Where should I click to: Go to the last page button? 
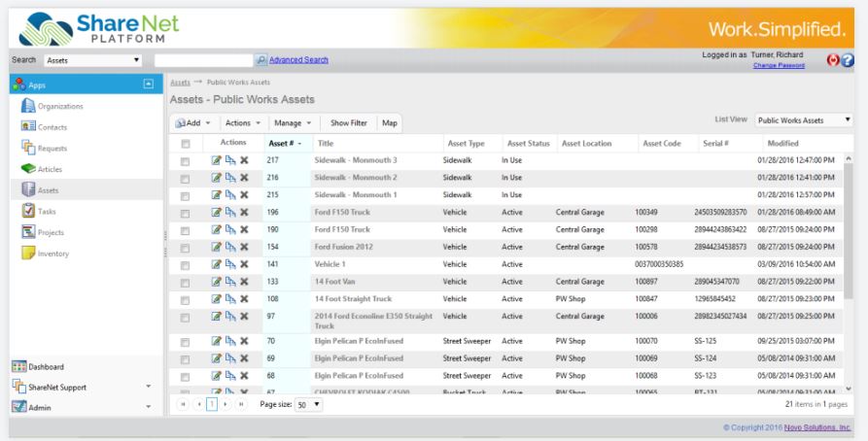241,404
